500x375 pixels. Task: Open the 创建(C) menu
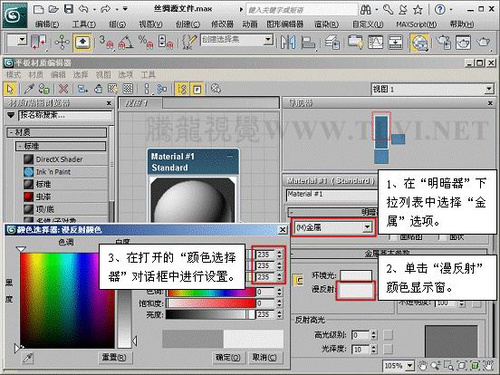coord(188,24)
